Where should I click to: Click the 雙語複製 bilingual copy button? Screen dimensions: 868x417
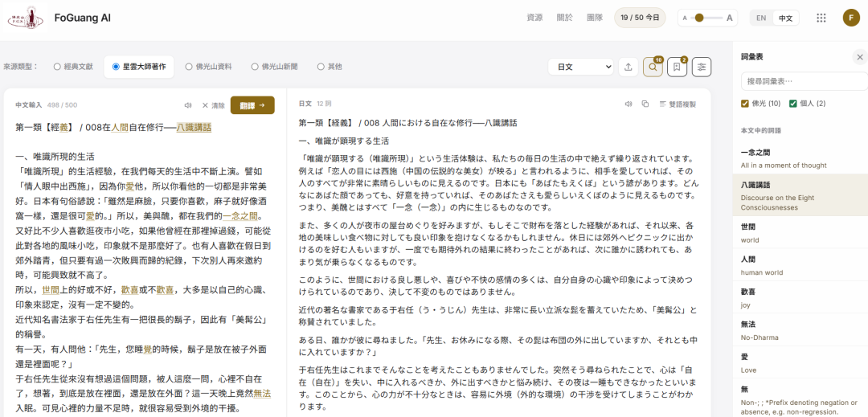point(678,104)
